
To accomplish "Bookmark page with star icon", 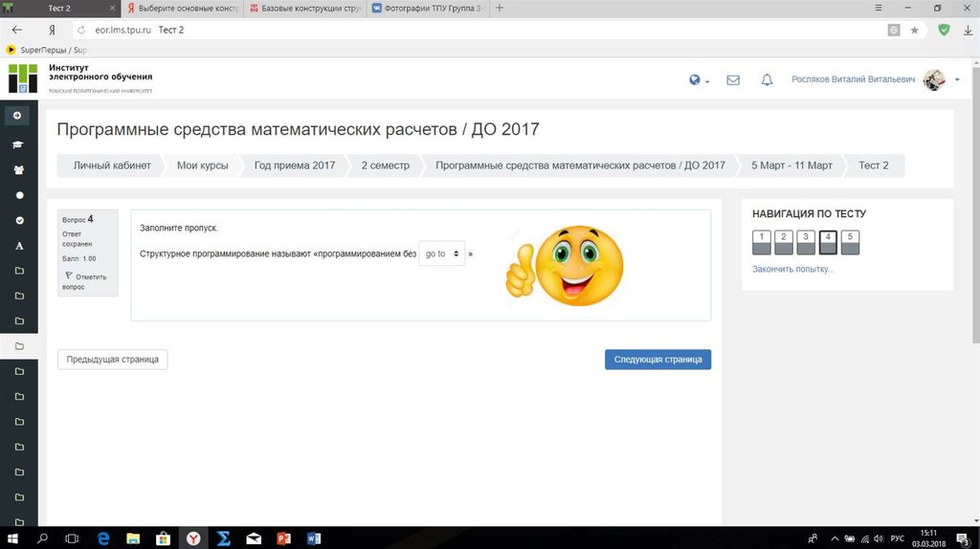I will [x=914, y=30].
